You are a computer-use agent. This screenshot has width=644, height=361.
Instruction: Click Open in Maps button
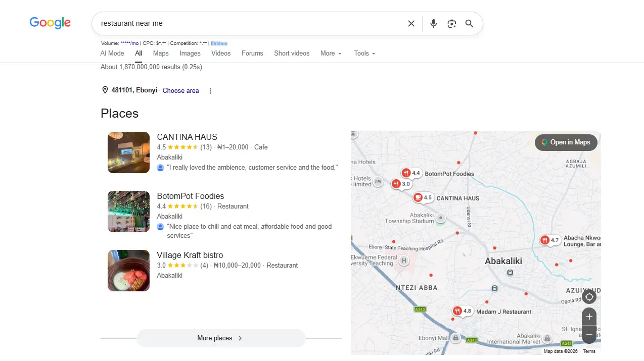(566, 142)
